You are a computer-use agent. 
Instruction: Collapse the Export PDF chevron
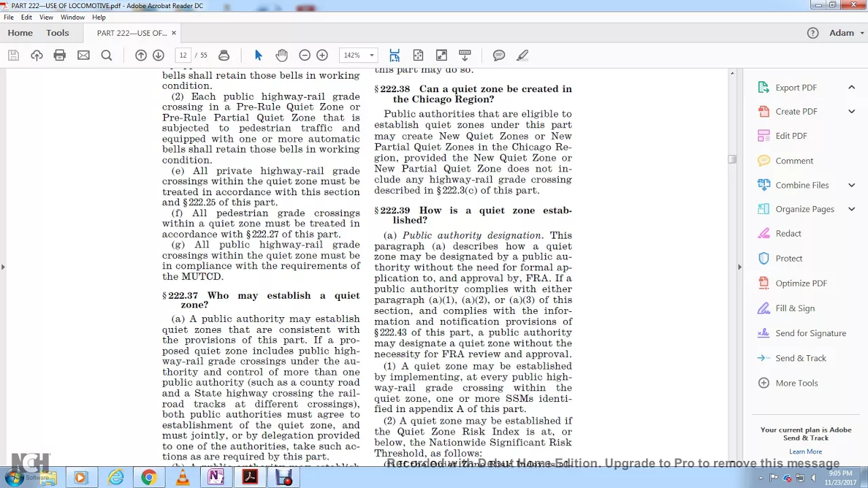[x=852, y=87]
